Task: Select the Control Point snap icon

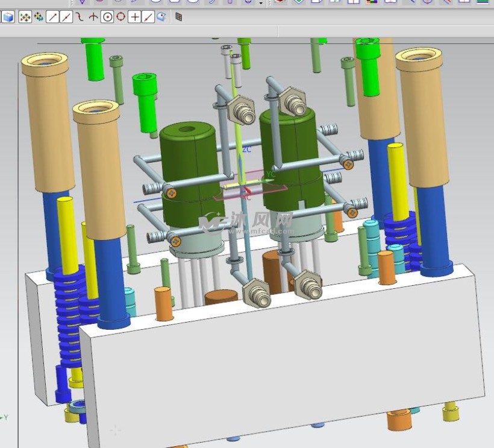Action: [80, 17]
